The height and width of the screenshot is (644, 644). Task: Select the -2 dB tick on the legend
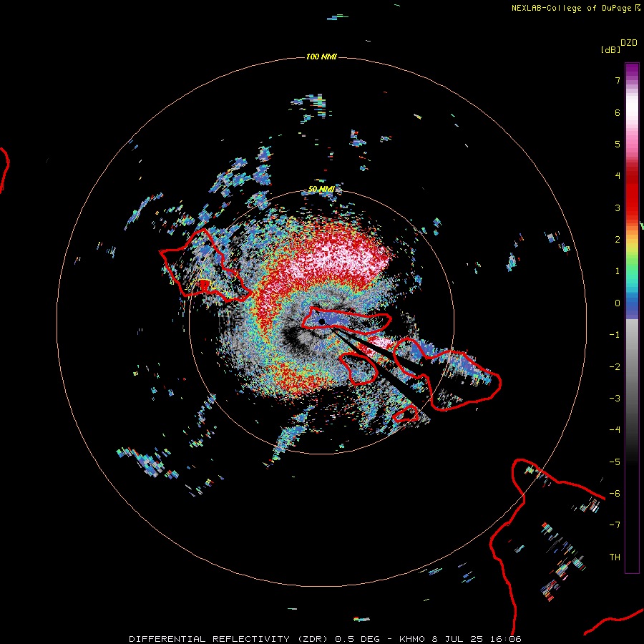click(x=615, y=367)
